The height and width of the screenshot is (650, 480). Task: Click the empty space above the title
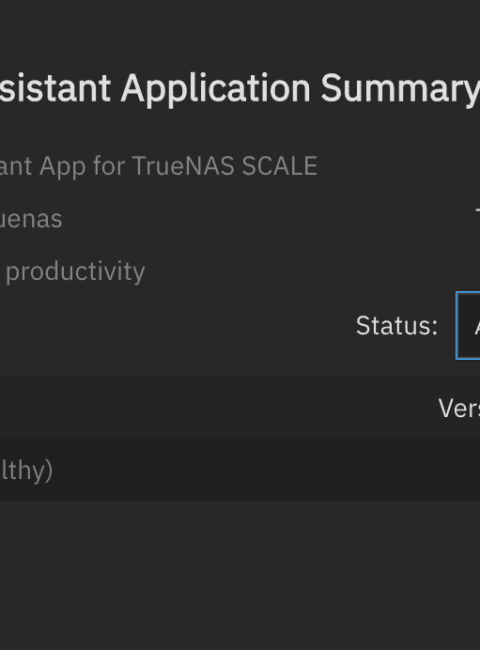point(240,31)
